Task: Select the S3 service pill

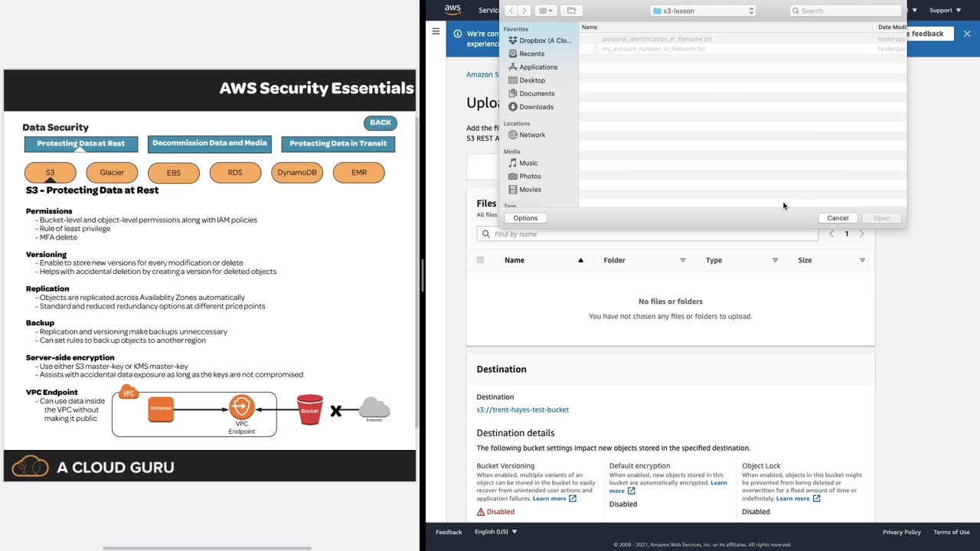Action: (51, 173)
